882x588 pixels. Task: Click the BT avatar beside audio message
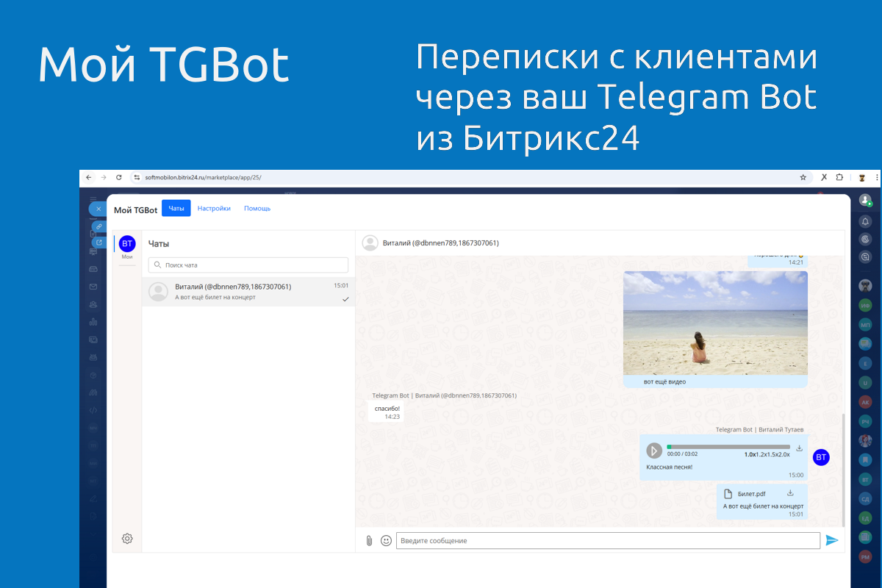click(821, 457)
